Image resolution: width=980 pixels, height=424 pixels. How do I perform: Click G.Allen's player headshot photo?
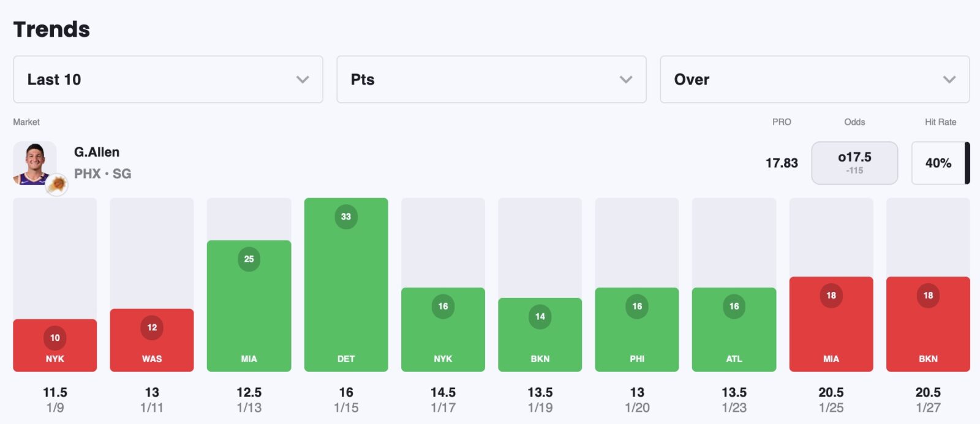[34, 162]
